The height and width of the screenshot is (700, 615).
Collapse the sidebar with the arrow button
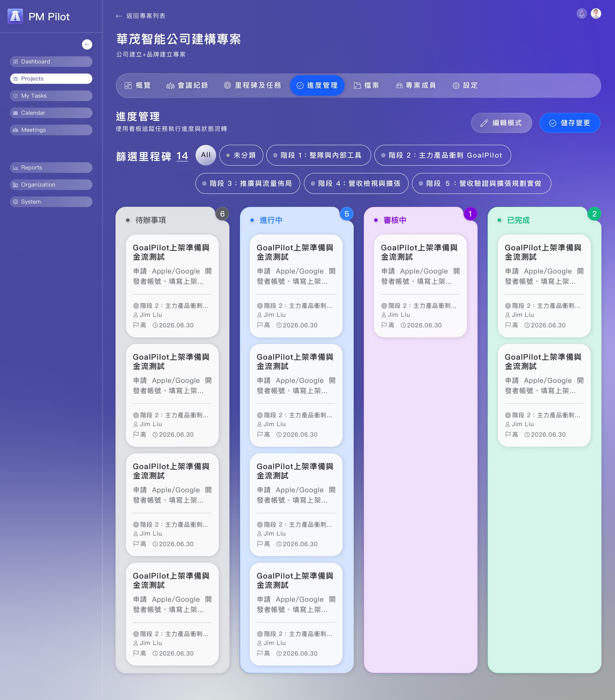[87, 45]
